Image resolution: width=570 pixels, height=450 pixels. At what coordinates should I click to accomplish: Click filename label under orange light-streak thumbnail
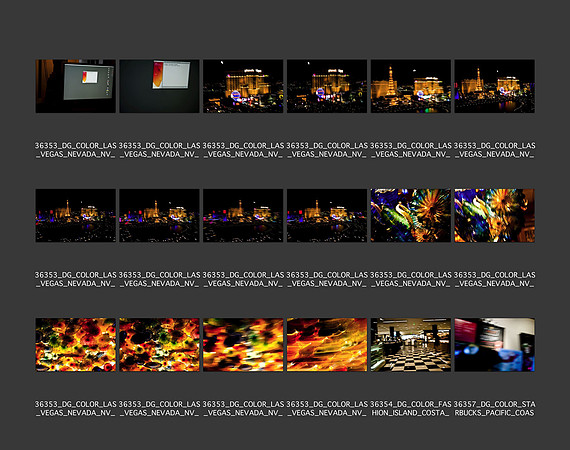click(327, 409)
